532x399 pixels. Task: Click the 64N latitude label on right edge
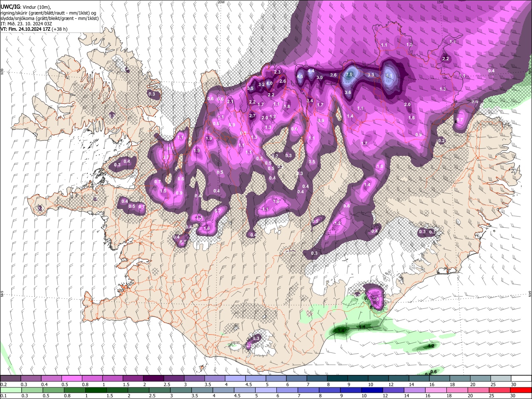point(530,293)
